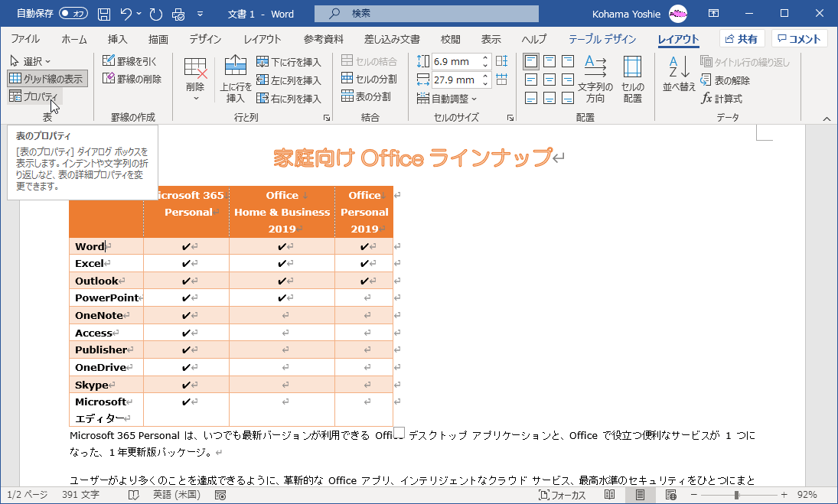Click language 英語 (米国) in status bar
This screenshot has width=838, height=504.
pyautogui.click(x=177, y=495)
